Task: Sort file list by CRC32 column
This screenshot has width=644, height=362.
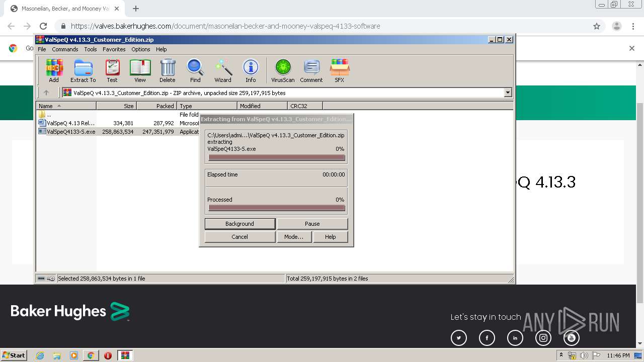Action: 305,106
